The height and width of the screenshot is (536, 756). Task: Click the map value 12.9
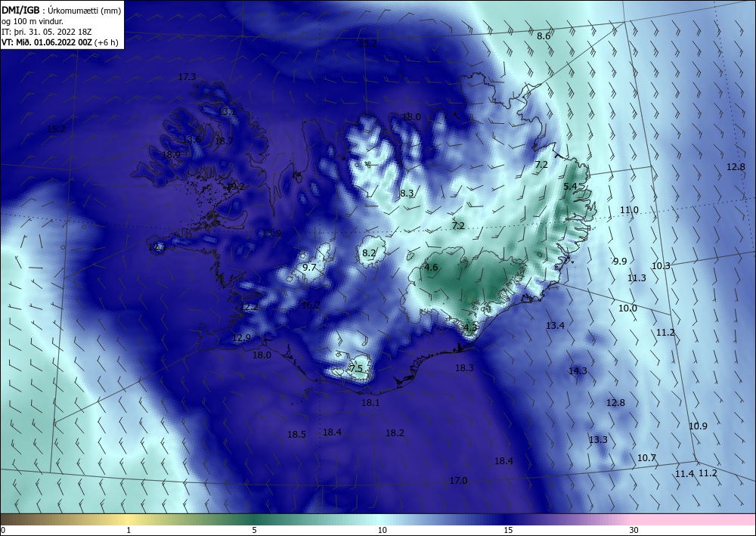point(242,338)
